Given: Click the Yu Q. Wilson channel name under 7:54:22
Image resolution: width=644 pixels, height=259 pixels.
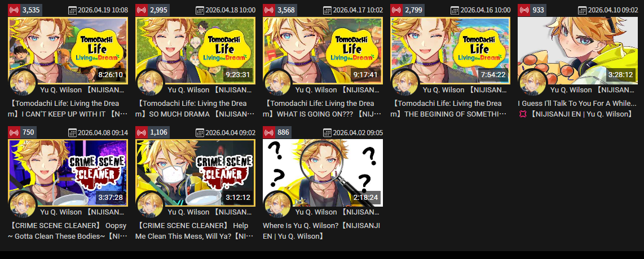Looking at the screenshot, I should click(465, 90).
